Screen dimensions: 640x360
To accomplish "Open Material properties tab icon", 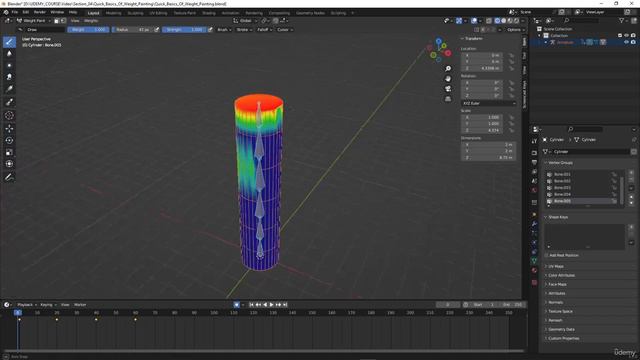I will point(534,270).
